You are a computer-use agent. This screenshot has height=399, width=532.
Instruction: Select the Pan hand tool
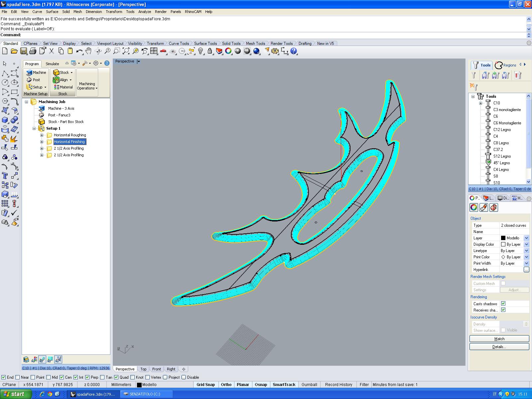point(88,51)
